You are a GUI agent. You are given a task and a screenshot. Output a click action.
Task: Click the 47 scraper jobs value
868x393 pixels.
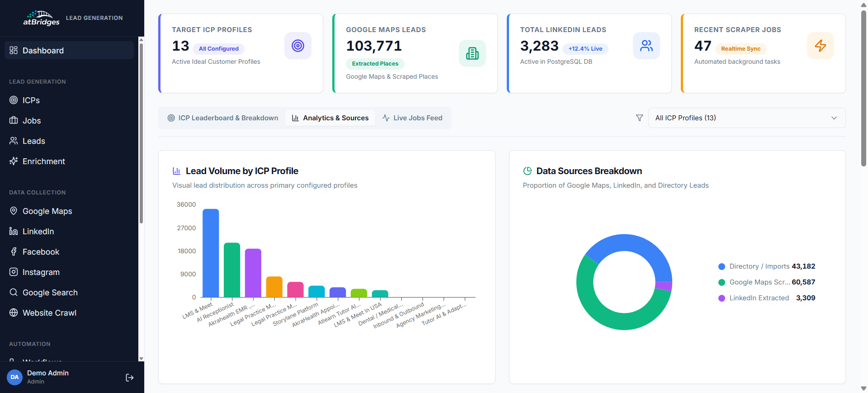coord(703,46)
